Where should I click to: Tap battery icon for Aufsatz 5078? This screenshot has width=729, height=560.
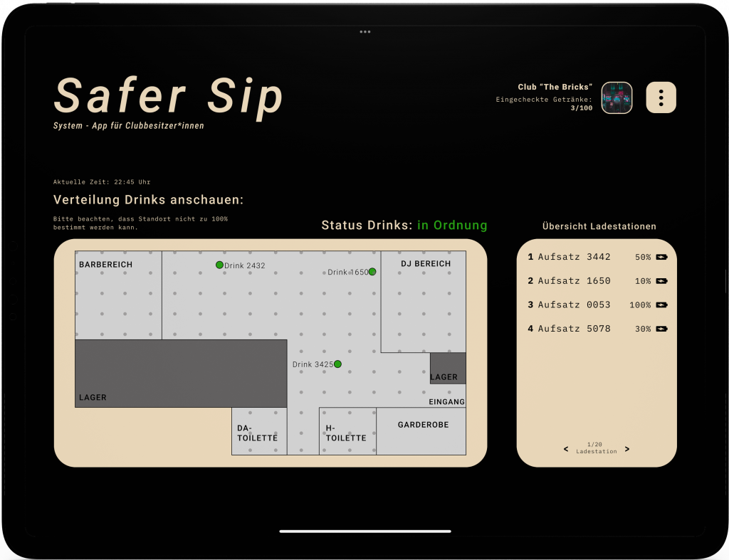pos(661,329)
